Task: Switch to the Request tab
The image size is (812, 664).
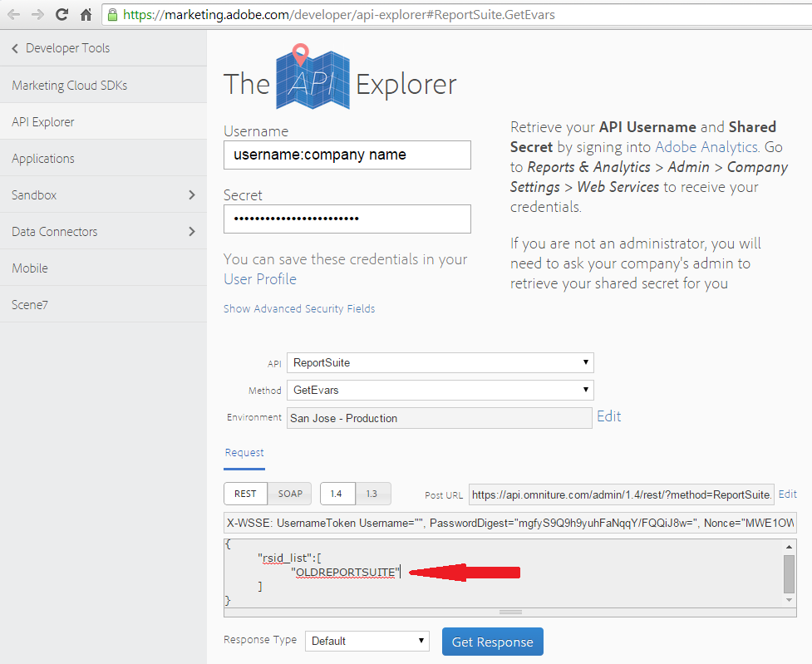Action: point(244,453)
